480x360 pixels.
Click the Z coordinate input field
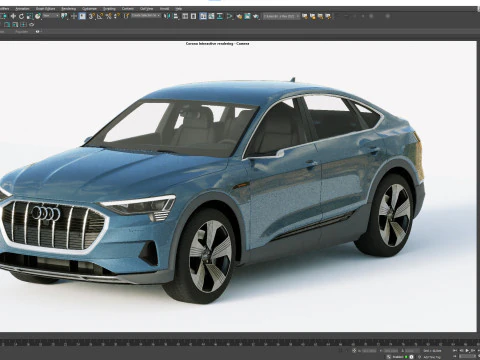412,351
